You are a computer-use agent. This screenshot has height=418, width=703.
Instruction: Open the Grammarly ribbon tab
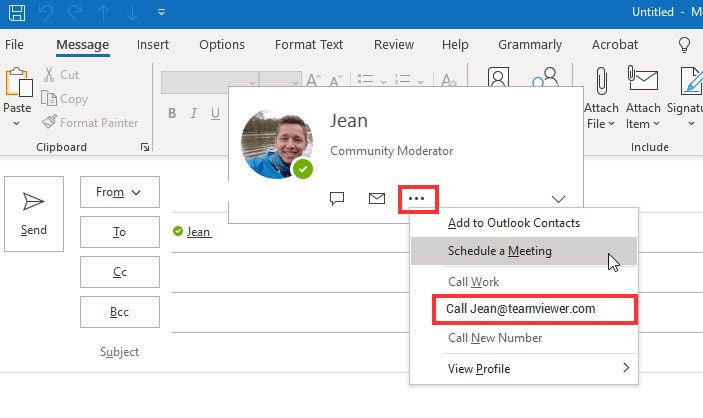530,44
